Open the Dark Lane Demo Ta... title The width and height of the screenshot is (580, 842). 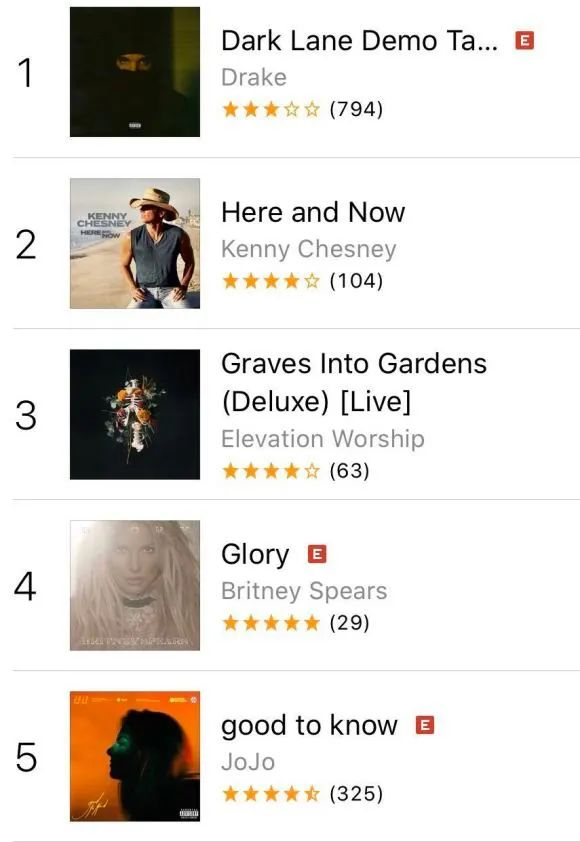359,41
